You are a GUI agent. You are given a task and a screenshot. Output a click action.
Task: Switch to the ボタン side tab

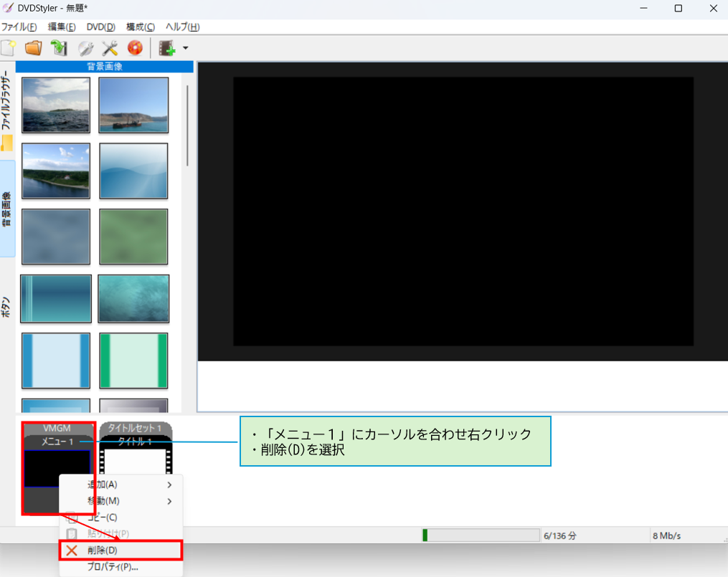(6, 307)
